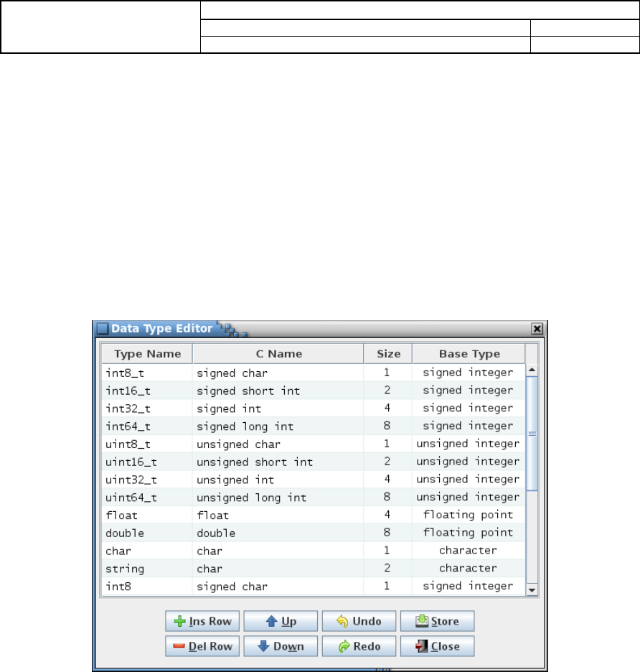Click the Redo button

pyautogui.click(x=359, y=646)
